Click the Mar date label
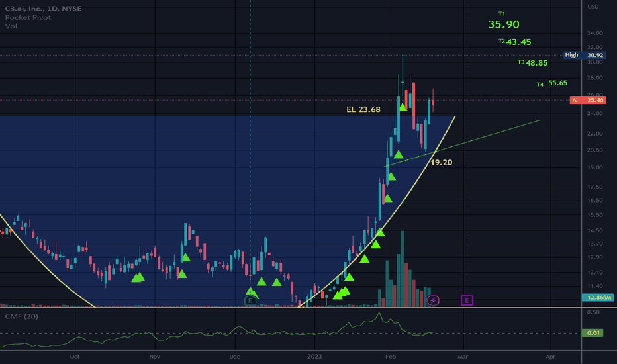The height and width of the screenshot is (364, 617). (x=463, y=357)
